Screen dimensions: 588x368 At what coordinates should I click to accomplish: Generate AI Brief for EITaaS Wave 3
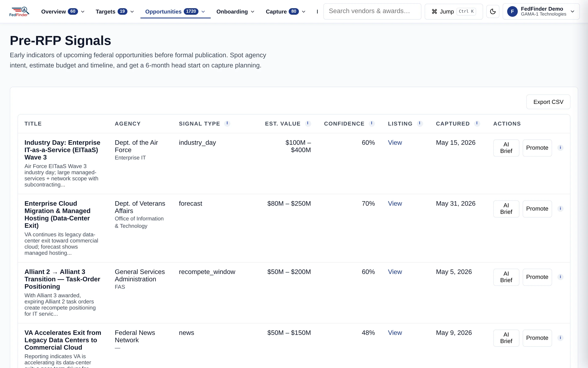pyautogui.click(x=506, y=148)
